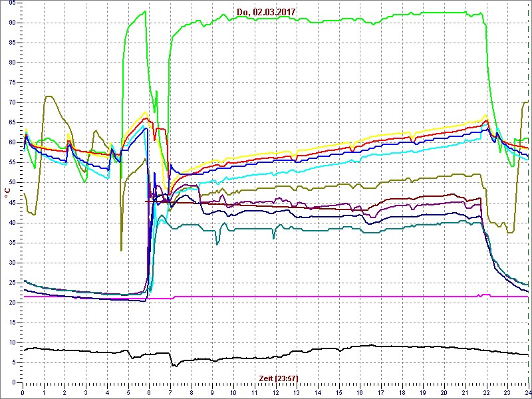The height and width of the screenshot is (399, 532).
Task: Click the 60 value on temperature axis
Action: coord(11,143)
